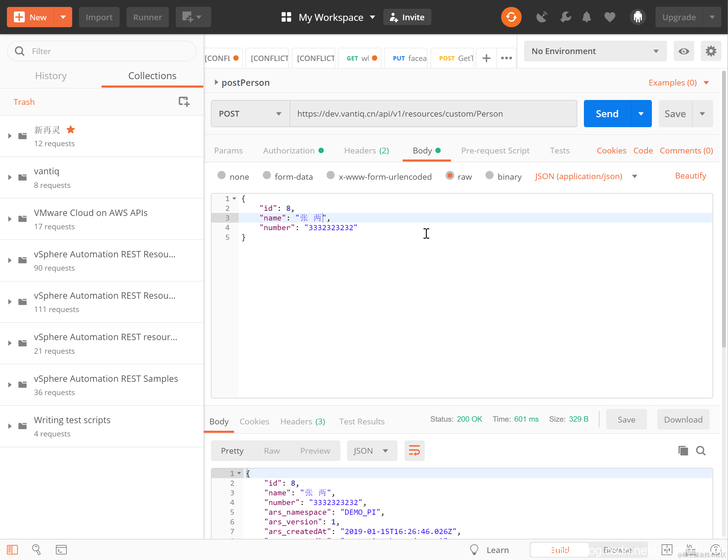The height and width of the screenshot is (560, 728).
Task: Select the binary body option
Action: pyautogui.click(x=489, y=176)
